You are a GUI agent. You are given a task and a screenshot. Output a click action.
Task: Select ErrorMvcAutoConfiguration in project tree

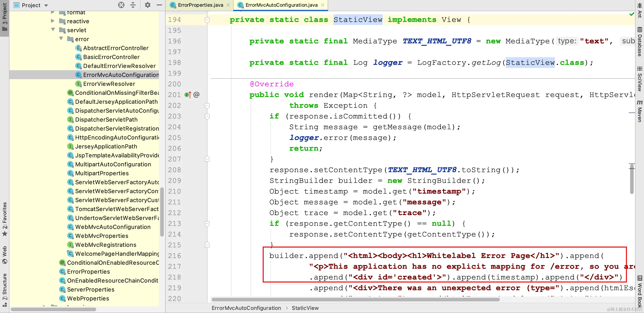click(121, 75)
